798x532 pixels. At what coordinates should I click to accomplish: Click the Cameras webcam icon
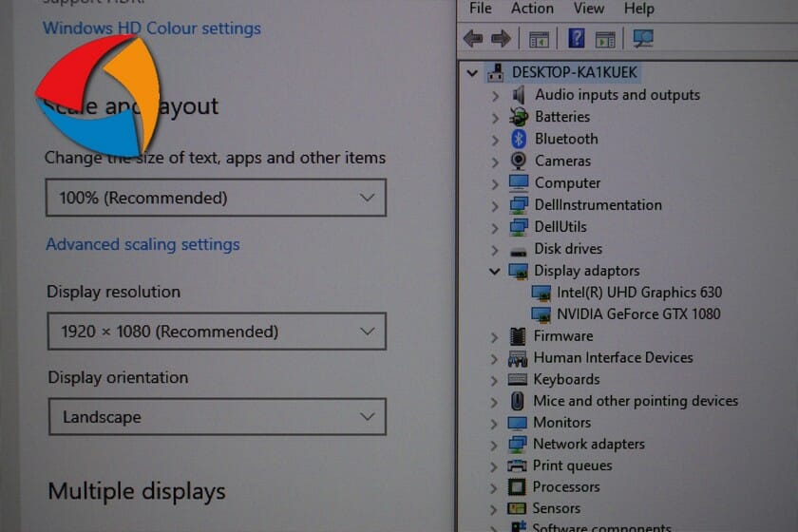pos(519,161)
